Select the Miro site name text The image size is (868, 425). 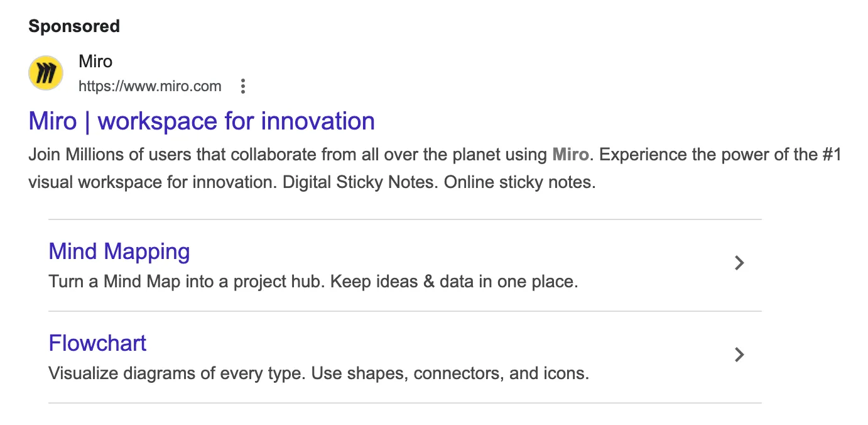coord(95,61)
